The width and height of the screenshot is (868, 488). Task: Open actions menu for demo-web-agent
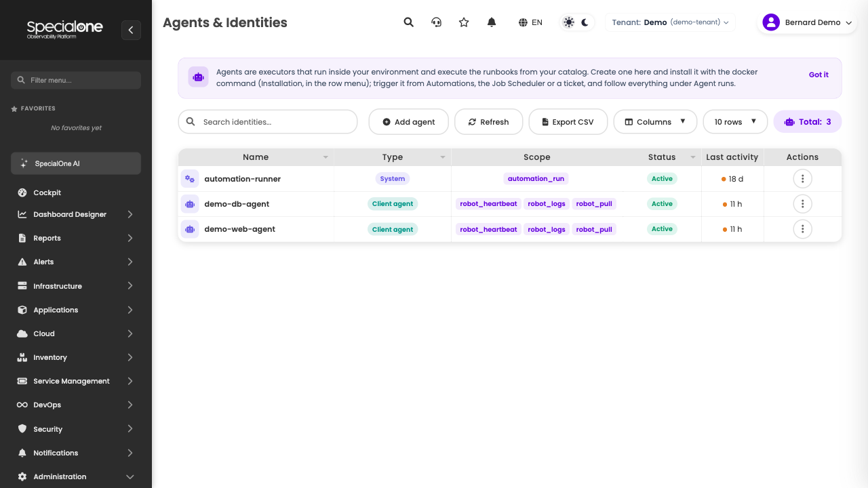pyautogui.click(x=802, y=229)
